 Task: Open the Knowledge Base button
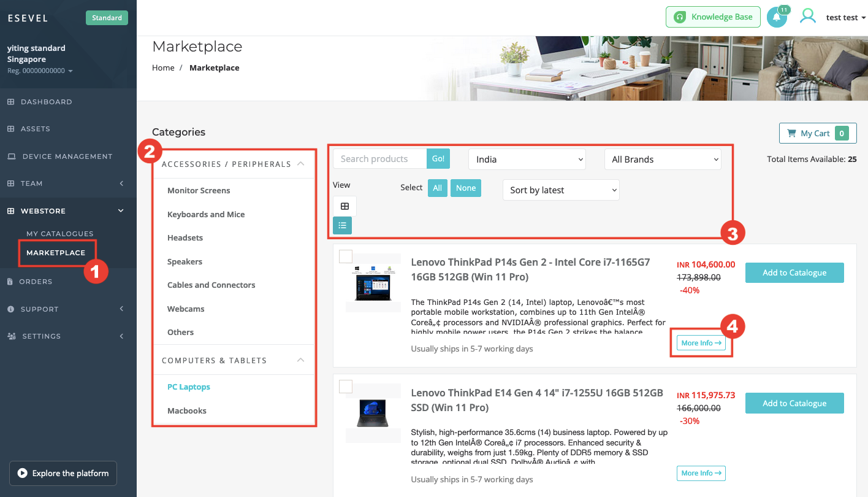tap(713, 17)
